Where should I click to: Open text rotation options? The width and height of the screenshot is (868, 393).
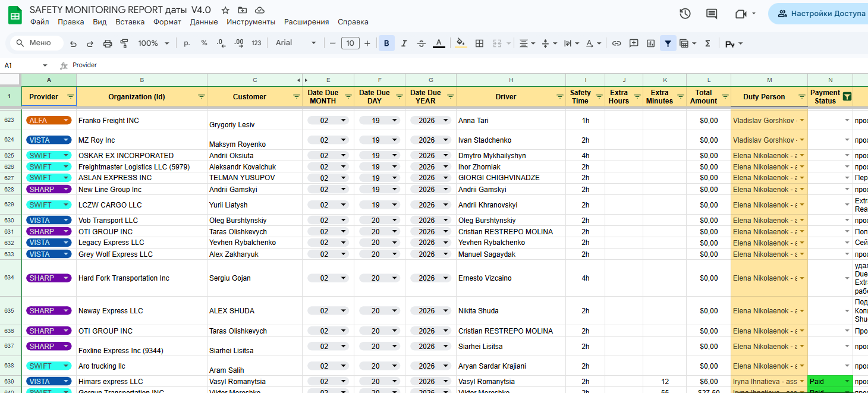pos(593,43)
